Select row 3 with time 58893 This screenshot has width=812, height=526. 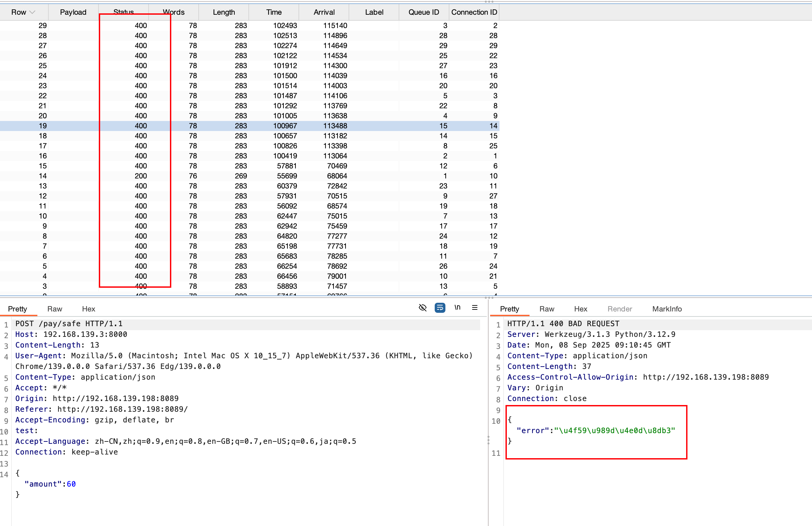point(249,286)
